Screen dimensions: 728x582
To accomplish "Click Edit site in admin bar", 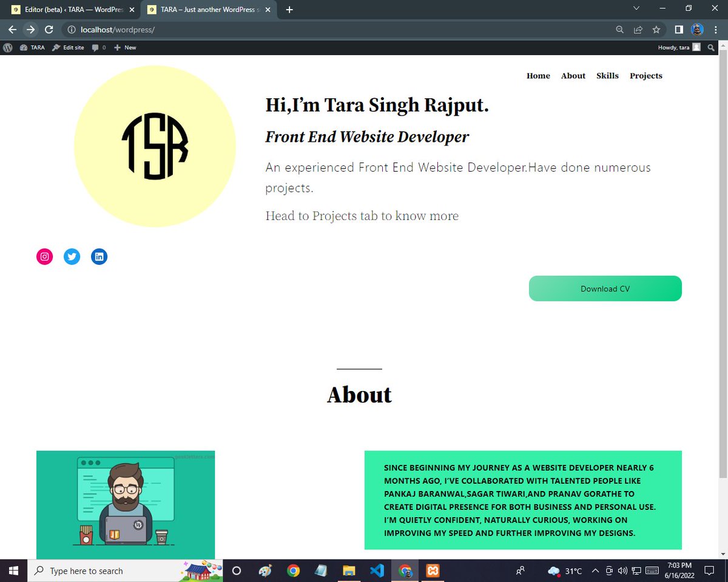I will [68, 47].
